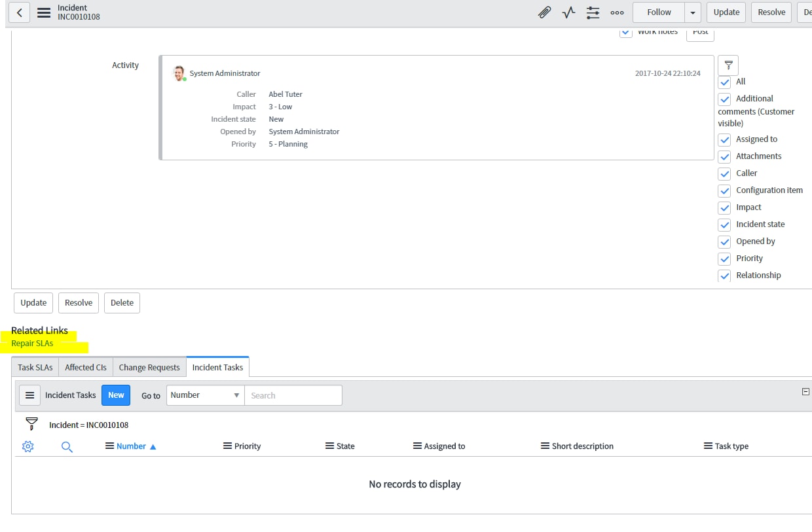Toggle the activity stream pulse icon
Image resolution: width=812 pixels, height=532 pixels.
(568, 12)
